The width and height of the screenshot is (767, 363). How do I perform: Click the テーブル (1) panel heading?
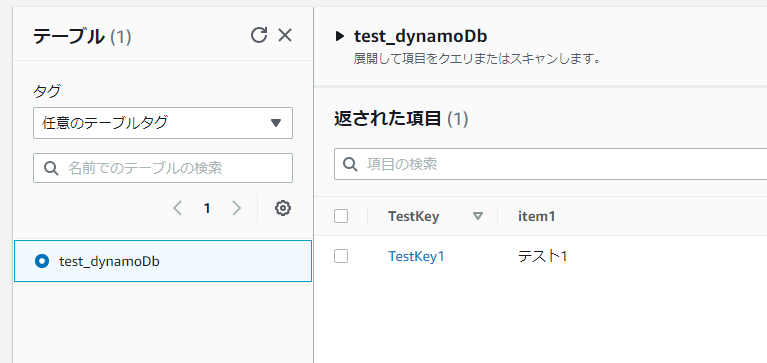[82, 37]
